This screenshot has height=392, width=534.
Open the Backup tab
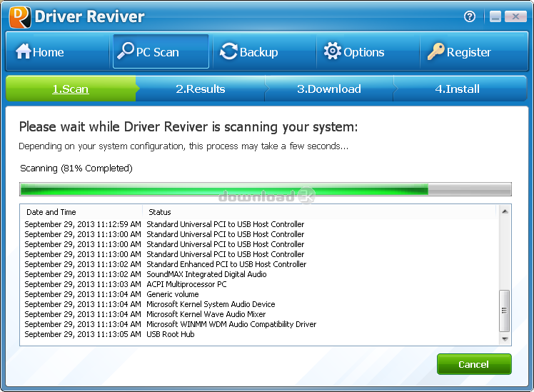click(x=265, y=52)
